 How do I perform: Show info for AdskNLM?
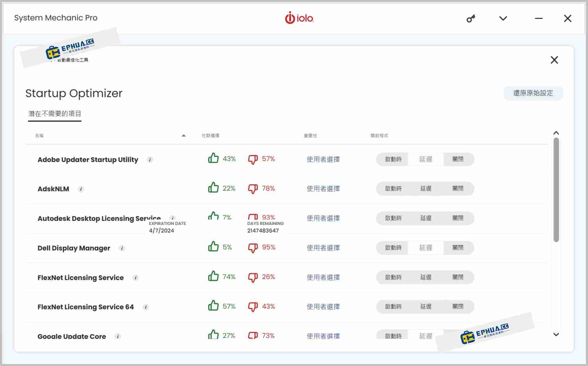(x=81, y=189)
